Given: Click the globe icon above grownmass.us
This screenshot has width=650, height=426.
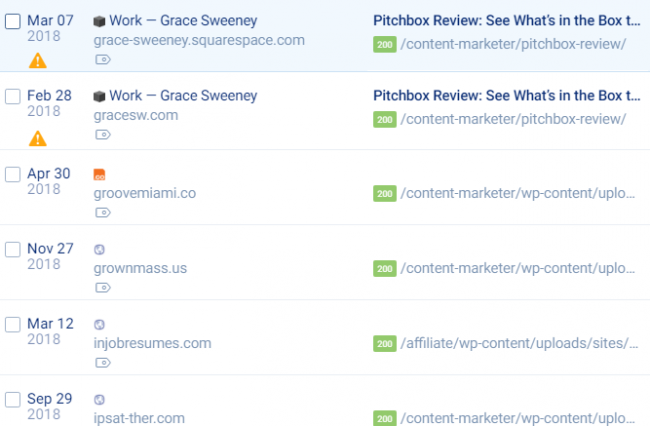Looking at the screenshot, I should 99,249.
